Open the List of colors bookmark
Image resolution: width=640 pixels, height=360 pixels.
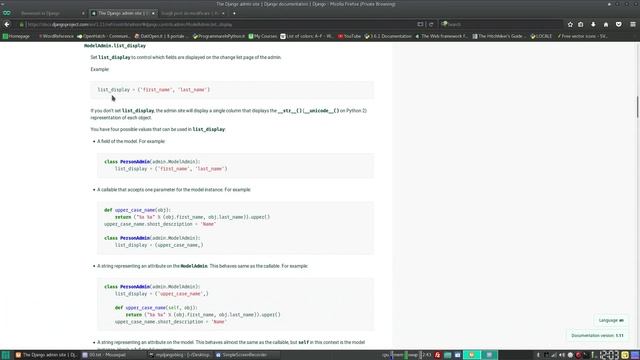coord(307,36)
